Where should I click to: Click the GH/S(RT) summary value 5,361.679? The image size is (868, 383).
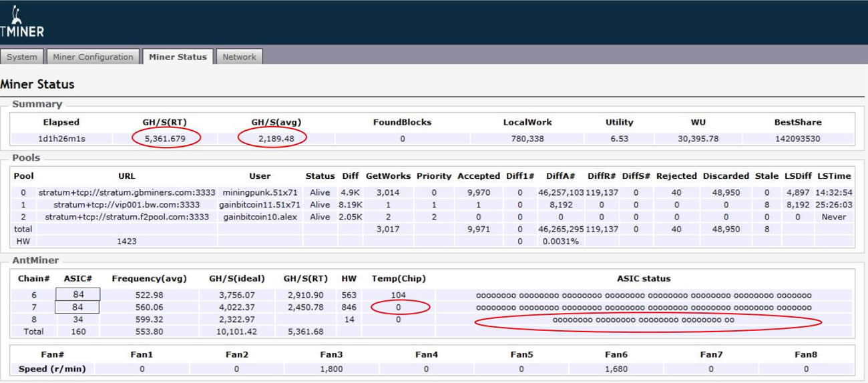pos(167,139)
